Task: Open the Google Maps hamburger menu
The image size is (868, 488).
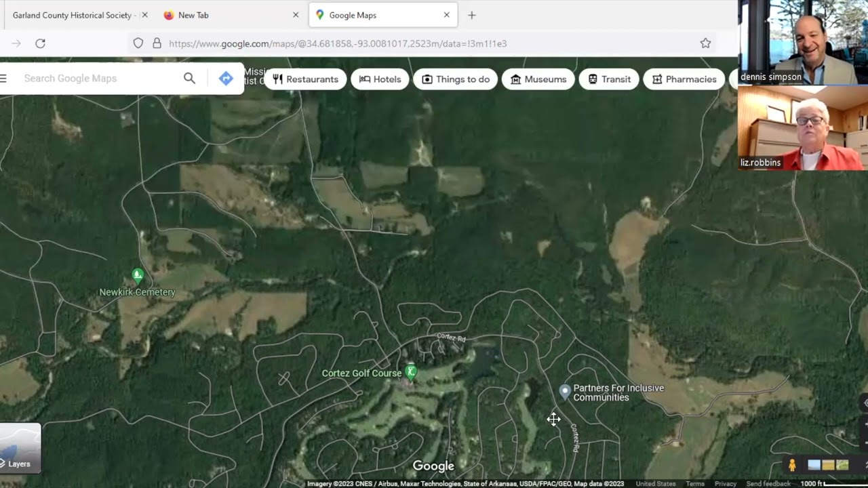Action: (3, 79)
